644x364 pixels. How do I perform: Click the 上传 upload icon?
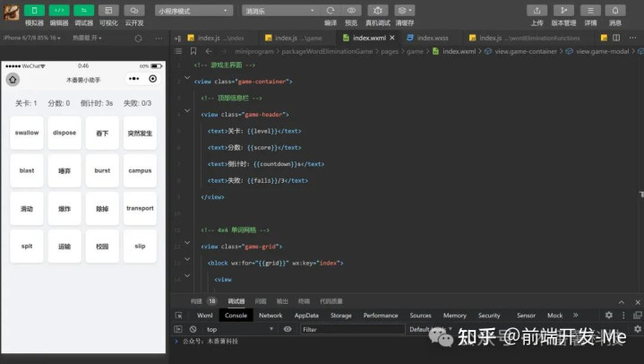(537, 10)
